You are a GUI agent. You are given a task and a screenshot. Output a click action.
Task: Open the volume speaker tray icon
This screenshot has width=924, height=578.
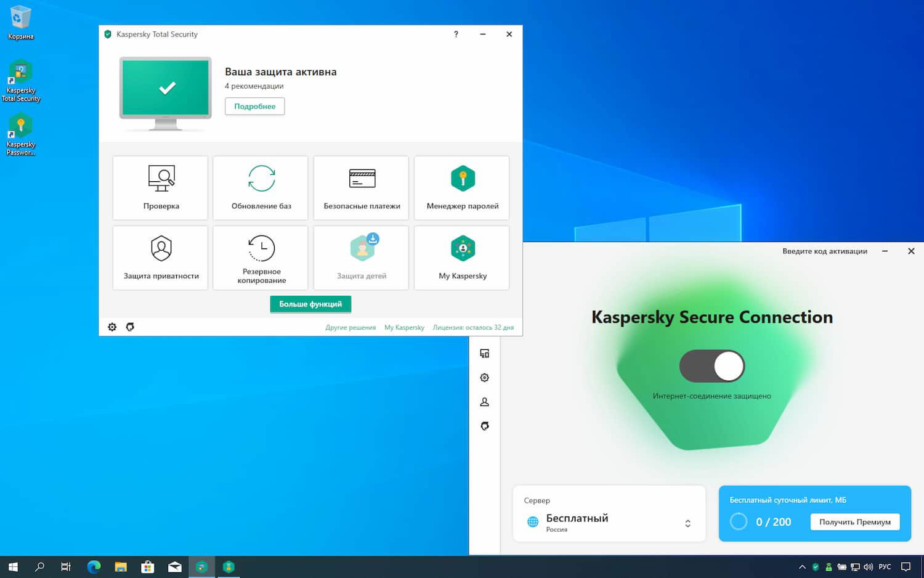pos(869,567)
